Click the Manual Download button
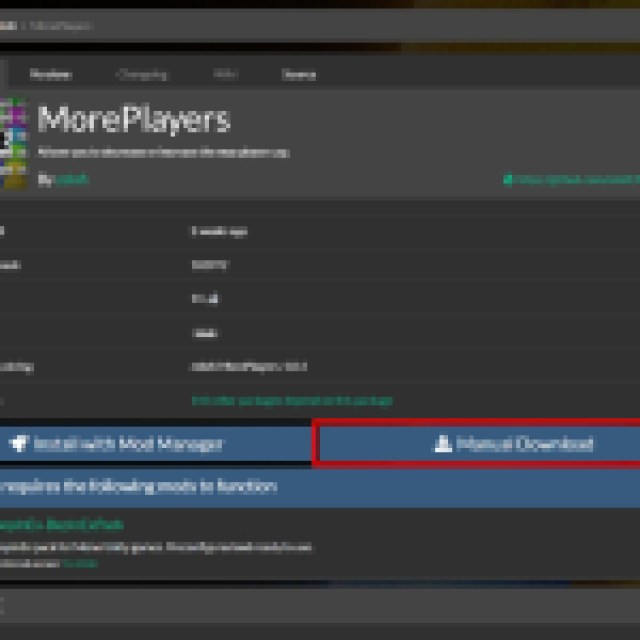This screenshot has height=640, width=640. (478, 444)
